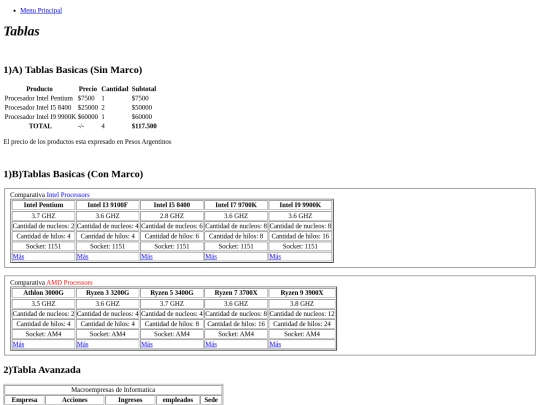The height and width of the screenshot is (405, 540).
Task: Select the 'Procesador Intel I5 8400' product cell
Action: point(38,107)
